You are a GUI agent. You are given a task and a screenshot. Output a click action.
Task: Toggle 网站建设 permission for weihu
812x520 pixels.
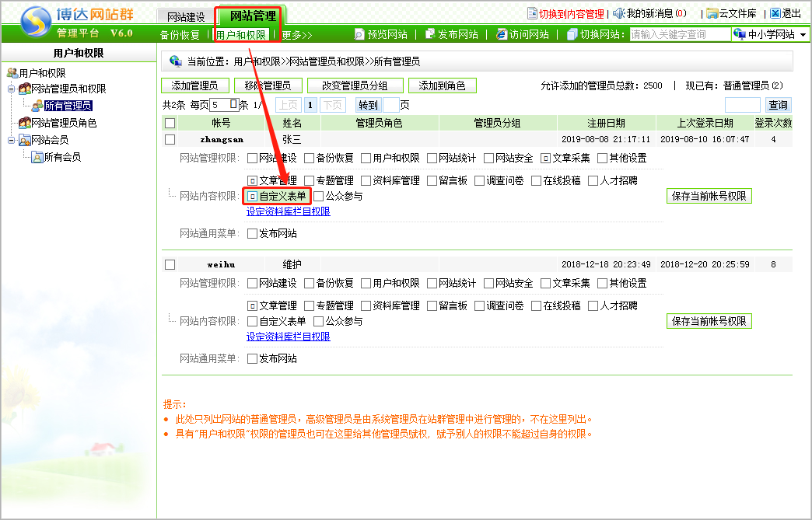point(252,283)
